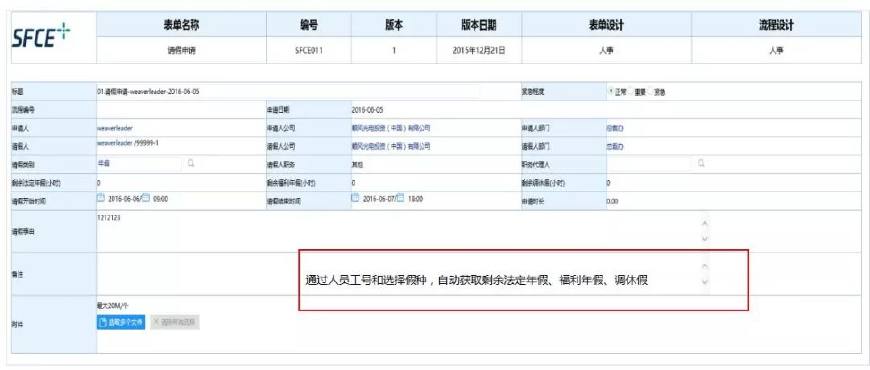This screenshot has width=870, height=370.
Task: Click the 版本日期 header cell
Action: (479, 24)
